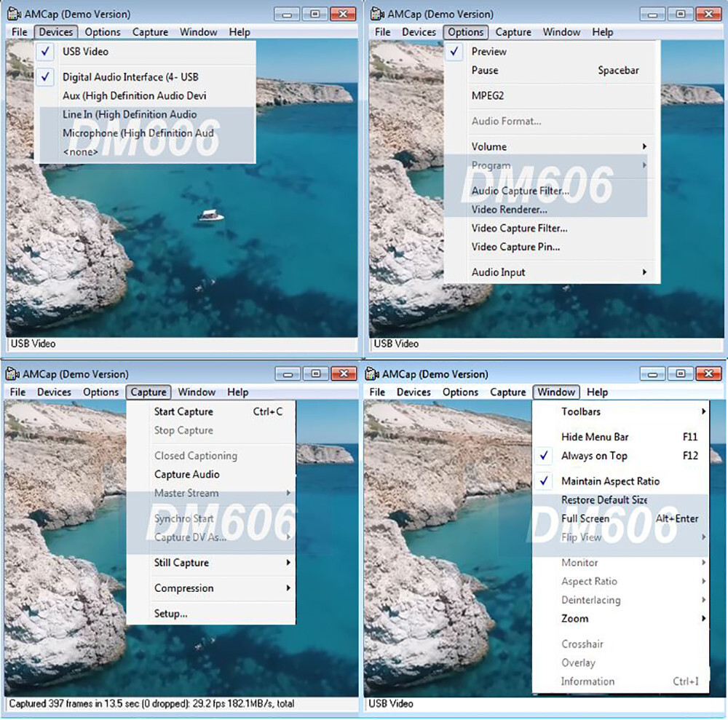Open the Zoom submenu arrow
The width and height of the screenshot is (728, 720).
[703, 619]
